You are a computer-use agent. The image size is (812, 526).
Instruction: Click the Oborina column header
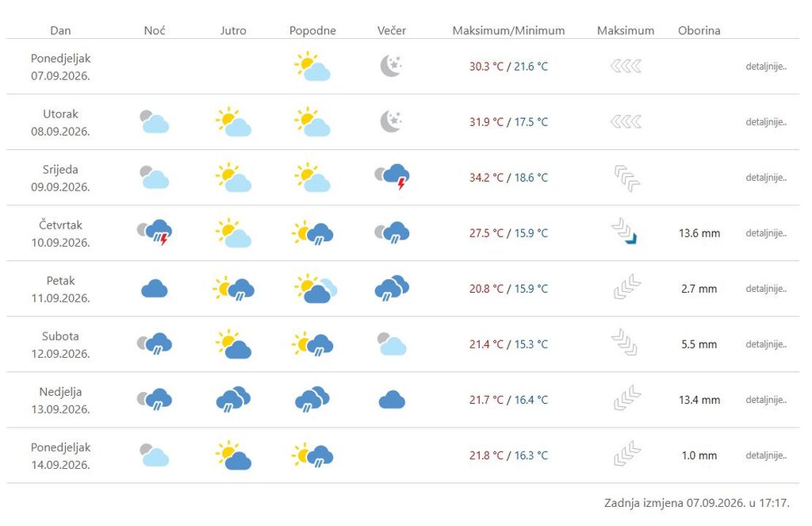(x=699, y=31)
